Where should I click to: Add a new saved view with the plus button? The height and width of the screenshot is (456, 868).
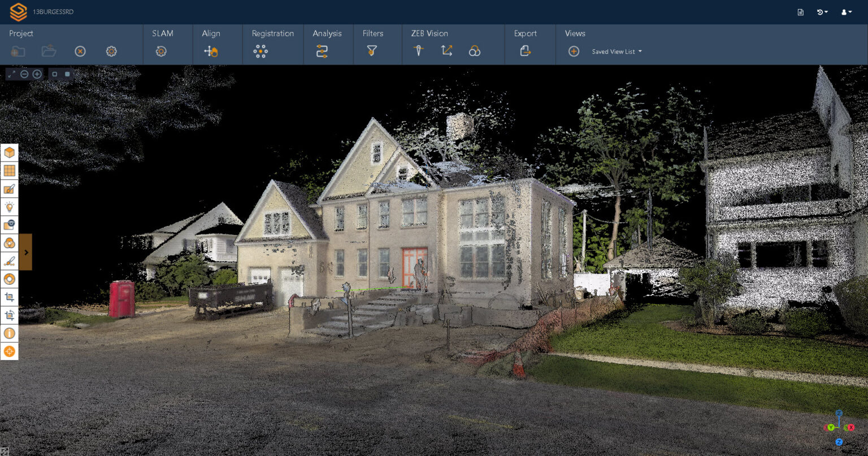click(x=574, y=51)
